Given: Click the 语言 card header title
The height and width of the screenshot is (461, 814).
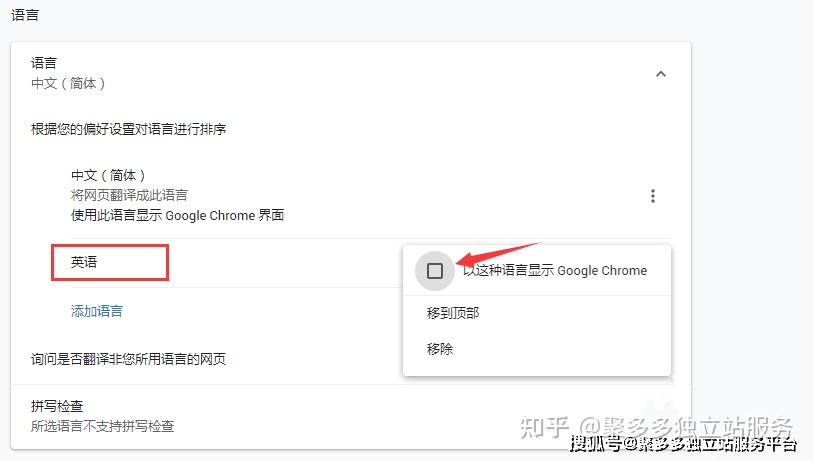Looking at the screenshot, I should point(44,63).
